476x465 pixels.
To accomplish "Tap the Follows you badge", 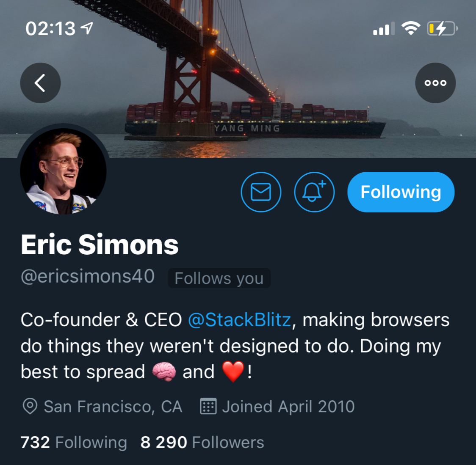I will 219,278.
